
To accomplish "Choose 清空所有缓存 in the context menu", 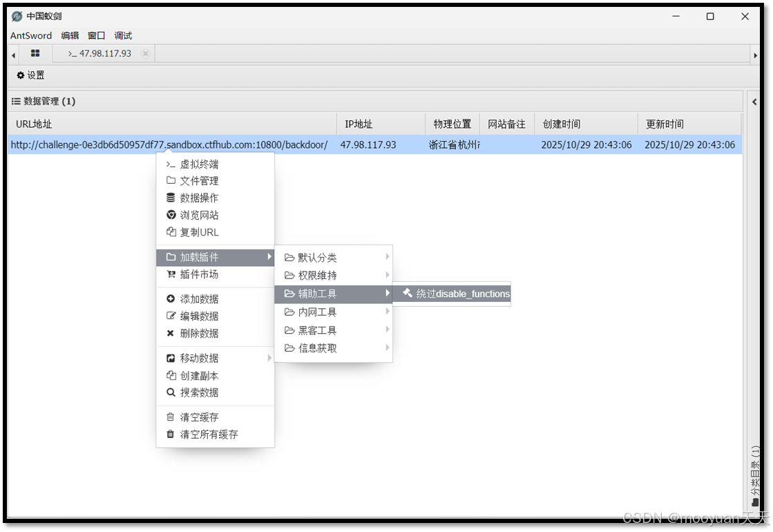I will [x=215, y=435].
